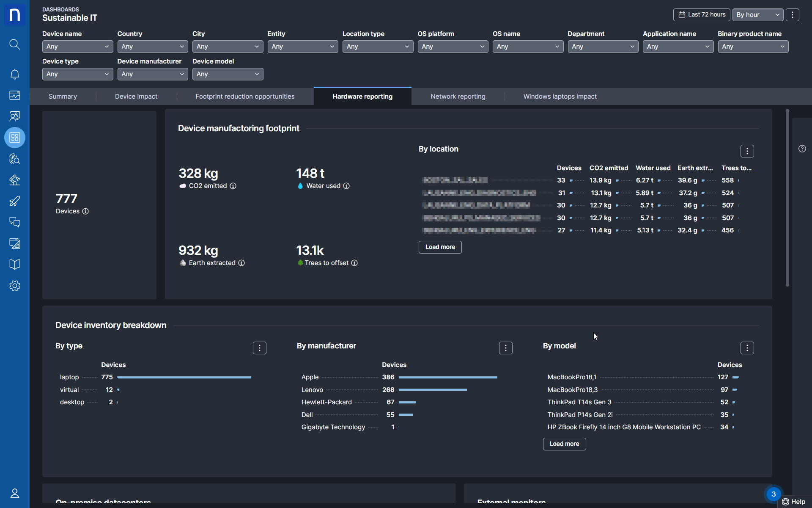Screen dimensions: 812x508
Task: Open the rocket icon in sidebar
Action: (14, 201)
